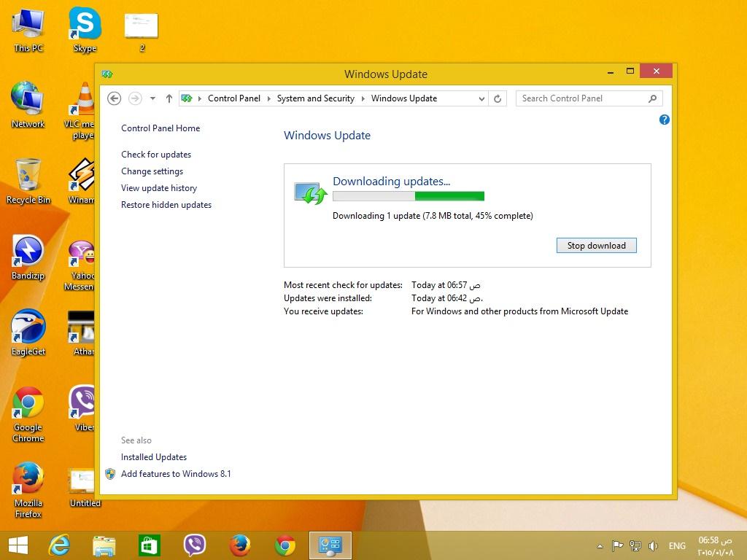The image size is (747, 560).
Task: Select the Yahoo Messenger shortcut
Action: (81, 265)
